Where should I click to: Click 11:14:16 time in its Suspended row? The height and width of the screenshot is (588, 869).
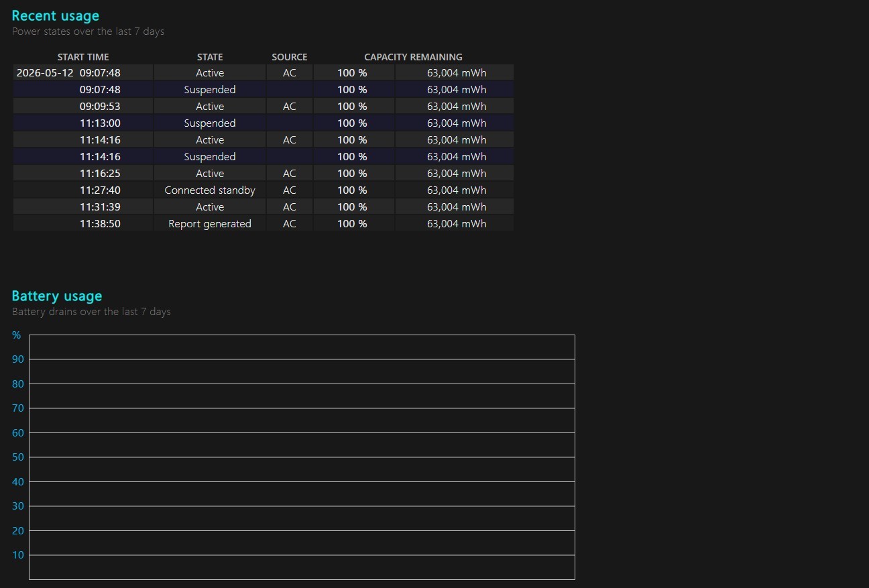100,157
